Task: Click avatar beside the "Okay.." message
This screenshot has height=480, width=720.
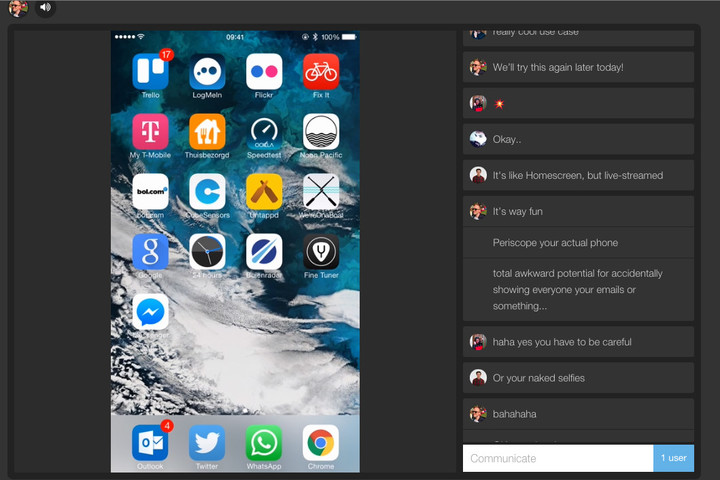Action: click(x=478, y=139)
